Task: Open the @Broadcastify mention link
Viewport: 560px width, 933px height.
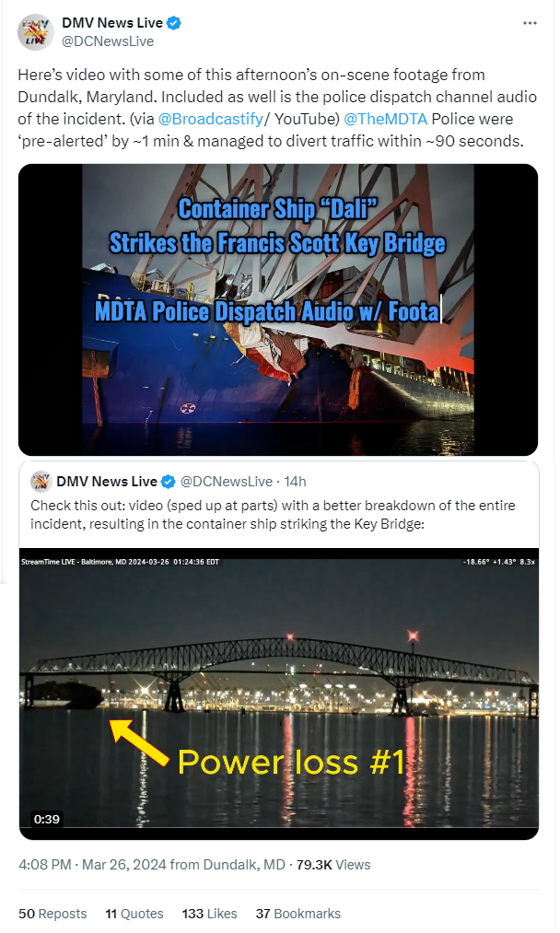Action: pyautogui.click(x=211, y=119)
